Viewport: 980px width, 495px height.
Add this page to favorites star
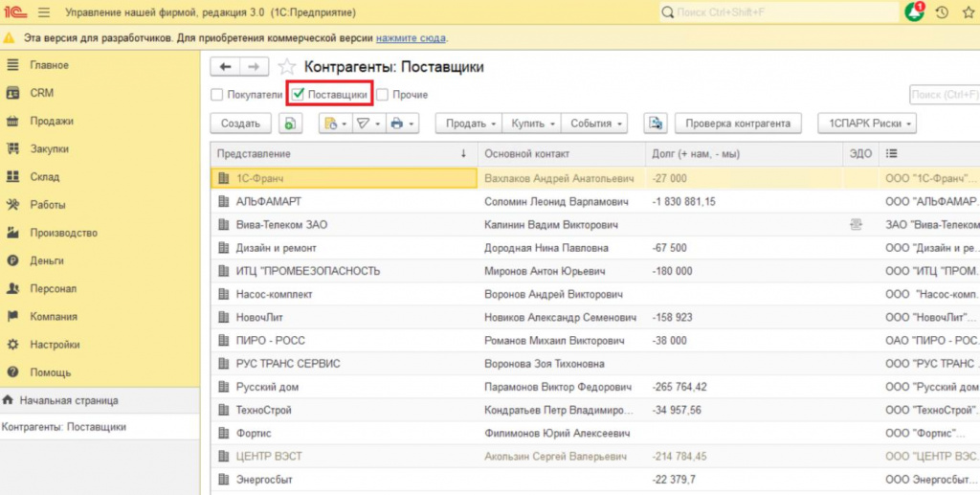click(287, 67)
